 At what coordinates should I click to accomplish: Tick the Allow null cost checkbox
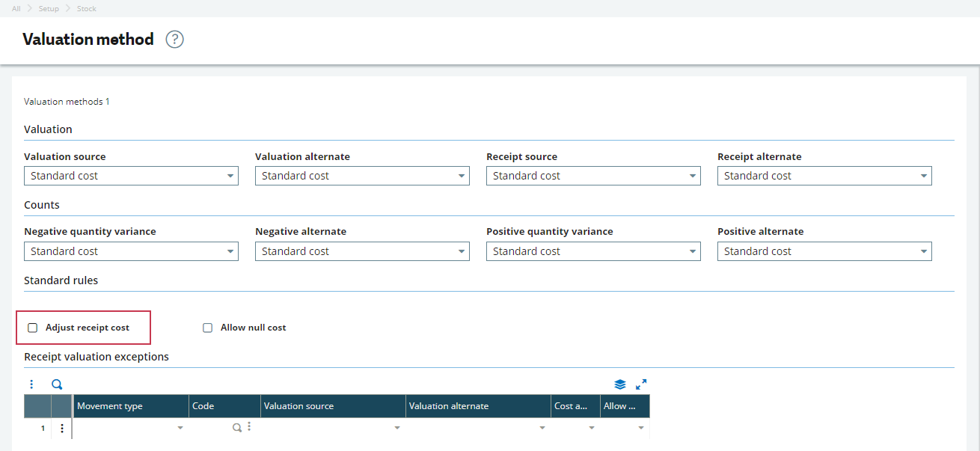coord(208,328)
